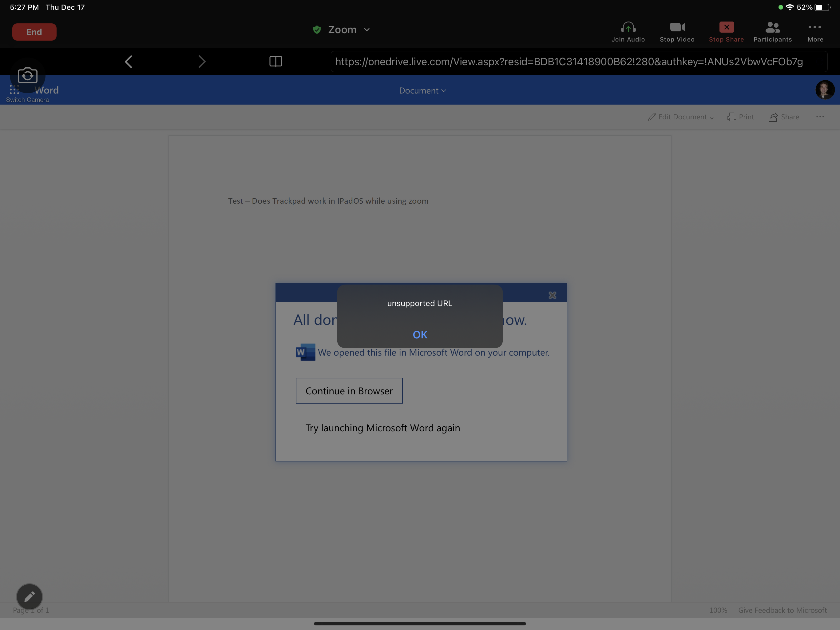Click Share in the Word toolbar

pyautogui.click(x=784, y=117)
